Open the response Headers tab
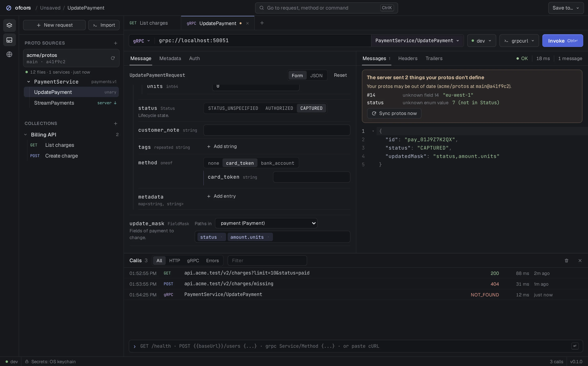The height and width of the screenshot is (366, 588). 408,58
